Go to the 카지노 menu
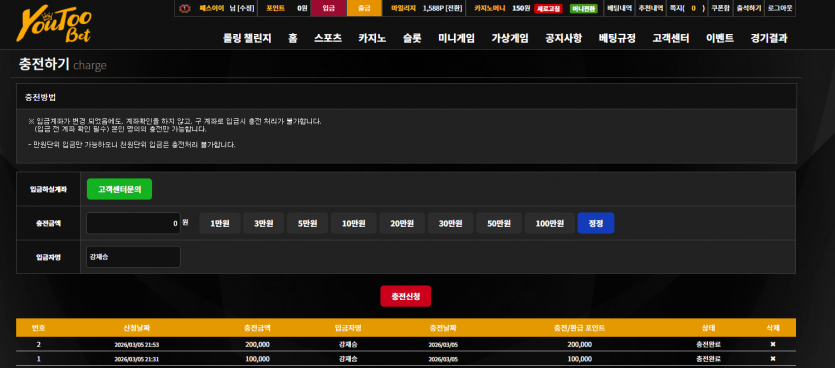The image size is (835, 368). (372, 38)
